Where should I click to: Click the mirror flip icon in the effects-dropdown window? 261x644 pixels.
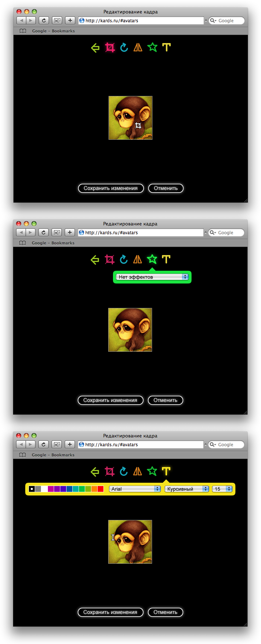click(137, 259)
